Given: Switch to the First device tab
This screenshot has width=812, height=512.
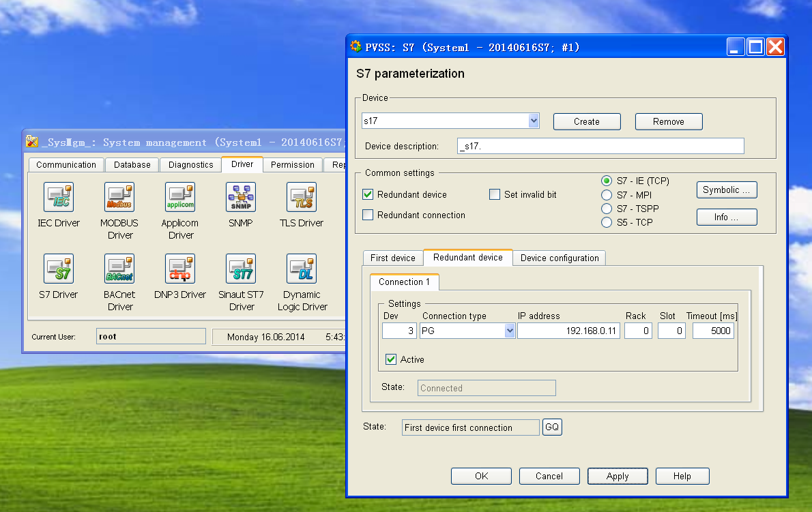Looking at the screenshot, I should point(393,258).
